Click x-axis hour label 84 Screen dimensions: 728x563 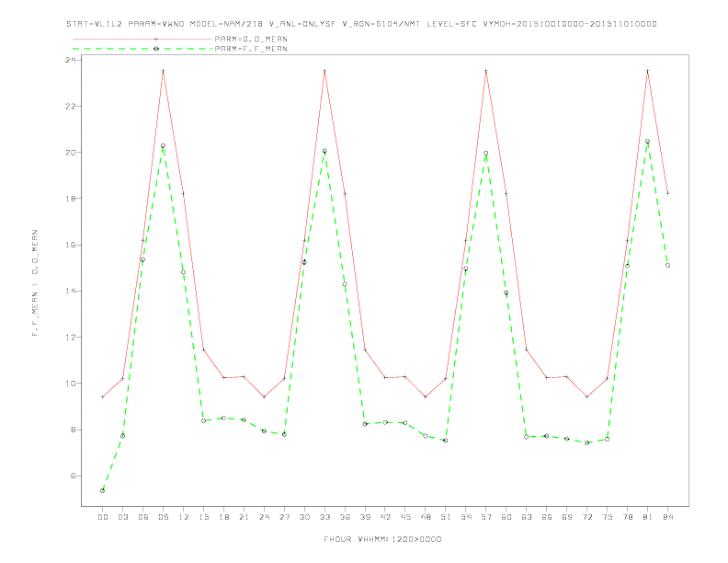tap(667, 517)
